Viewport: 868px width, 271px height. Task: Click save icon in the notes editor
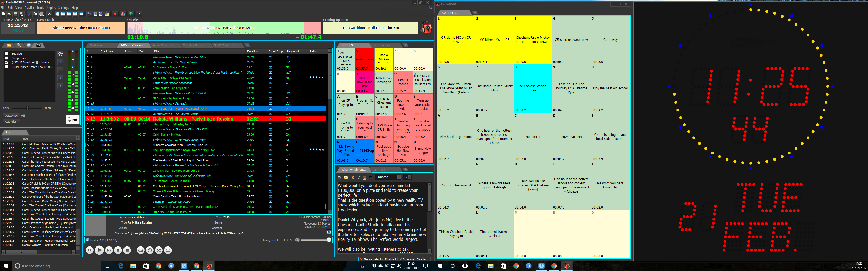pos(340,177)
